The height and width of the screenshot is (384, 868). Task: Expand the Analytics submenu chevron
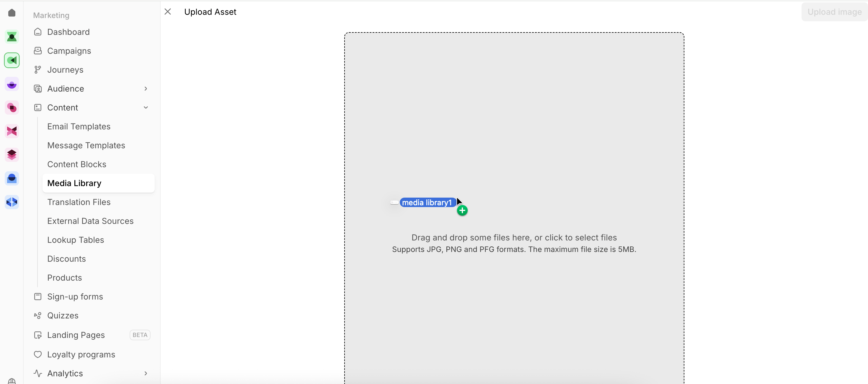[146, 373]
